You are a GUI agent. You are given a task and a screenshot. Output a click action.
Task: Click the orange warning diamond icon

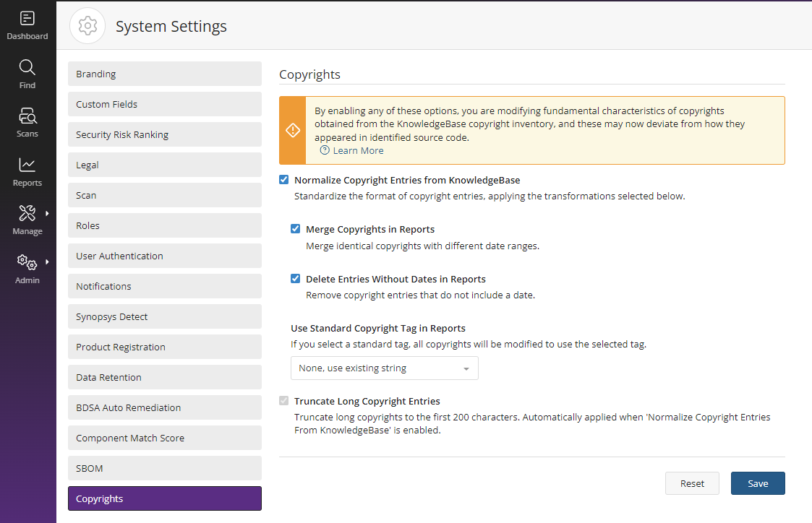pos(293,130)
